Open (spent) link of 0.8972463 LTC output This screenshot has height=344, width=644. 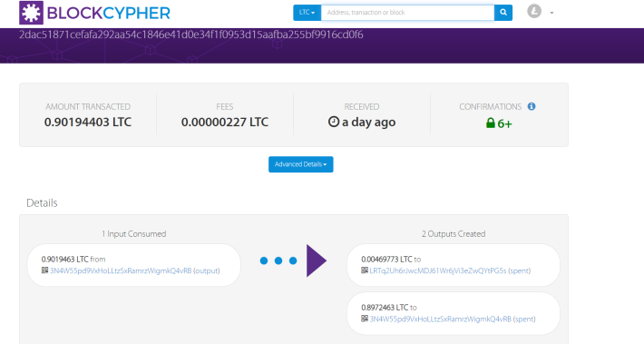[x=524, y=319]
